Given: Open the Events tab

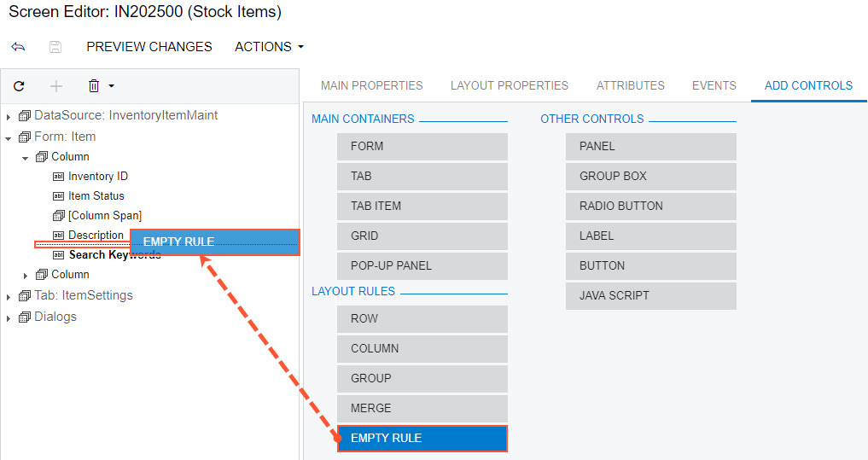Looking at the screenshot, I should point(714,85).
